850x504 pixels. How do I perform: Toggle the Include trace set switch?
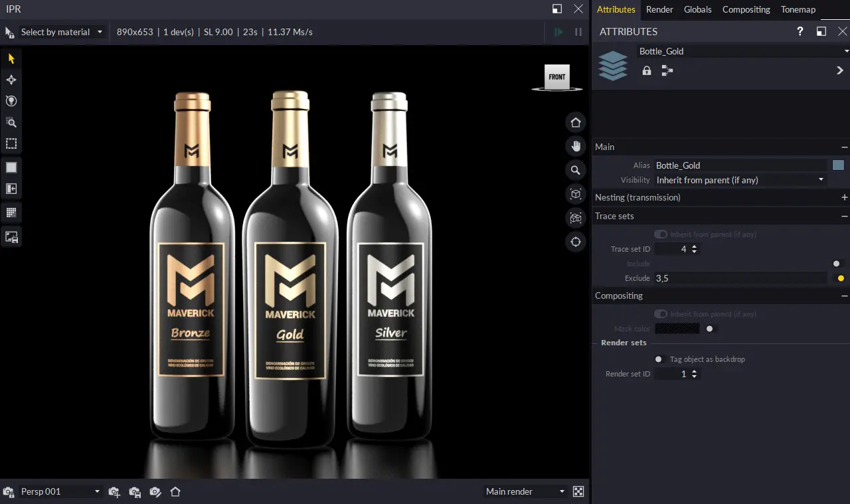pos(837,264)
